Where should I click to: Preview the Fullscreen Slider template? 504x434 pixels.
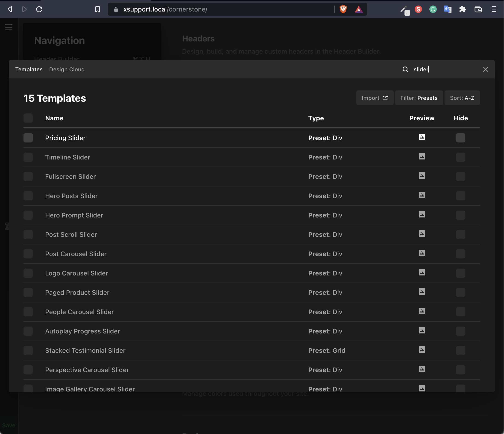coord(422,176)
